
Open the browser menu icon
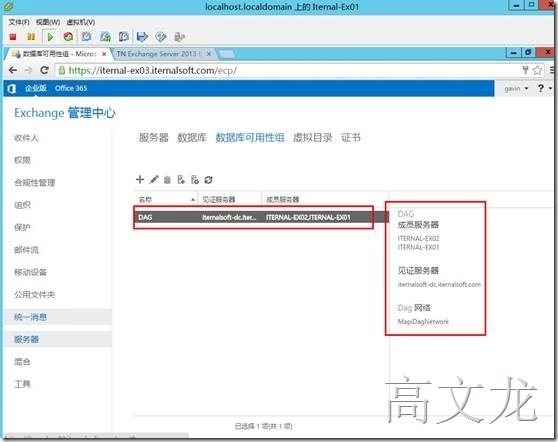(x=552, y=70)
